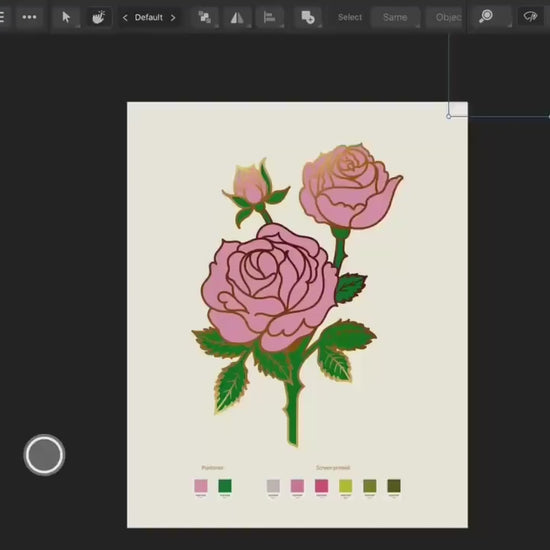Open the three-dots more options menu
Image resolution: width=550 pixels, height=550 pixels.
pyautogui.click(x=29, y=17)
